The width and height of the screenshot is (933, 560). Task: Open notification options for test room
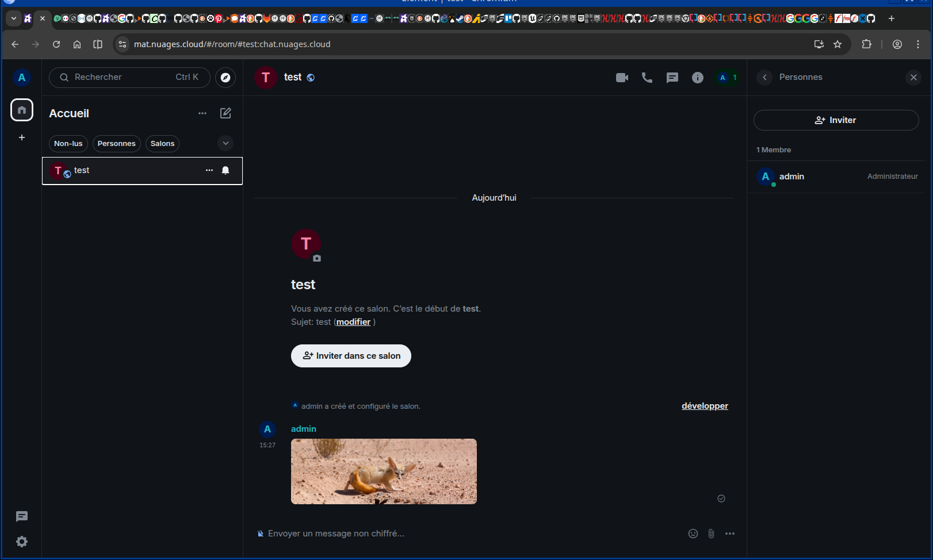225,170
